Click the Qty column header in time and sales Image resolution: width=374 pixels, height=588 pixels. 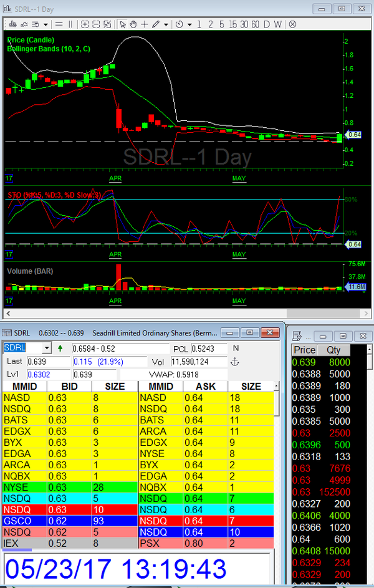(333, 350)
